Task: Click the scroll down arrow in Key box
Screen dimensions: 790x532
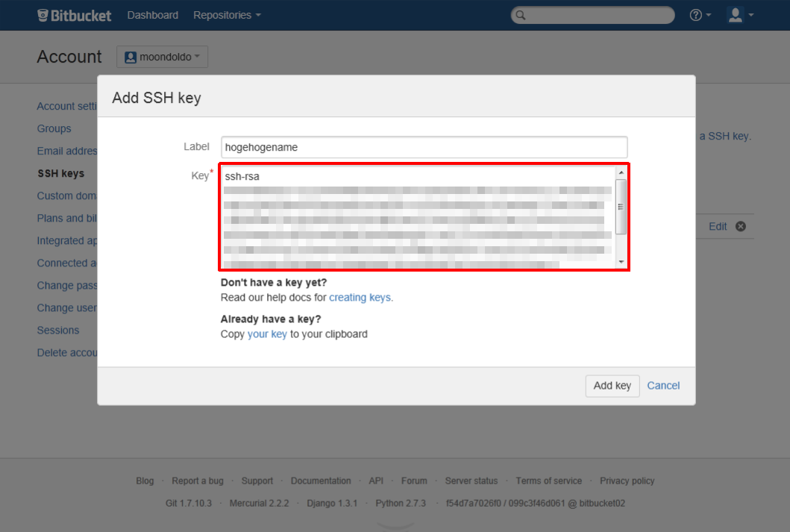Action: click(621, 262)
